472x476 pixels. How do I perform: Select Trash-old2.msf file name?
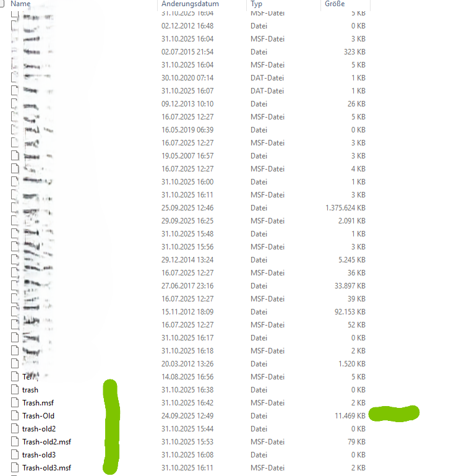tap(46, 442)
